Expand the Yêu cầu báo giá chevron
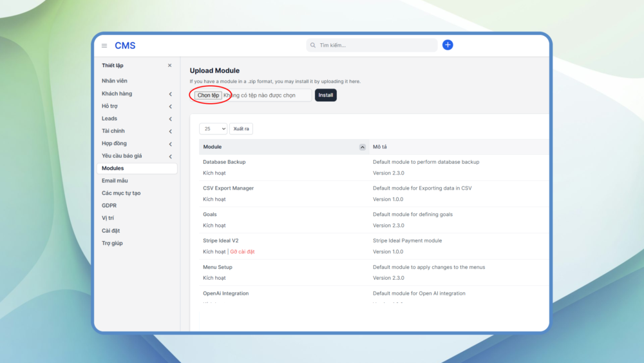This screenshot has width=644, height=363. coord(171,156)
